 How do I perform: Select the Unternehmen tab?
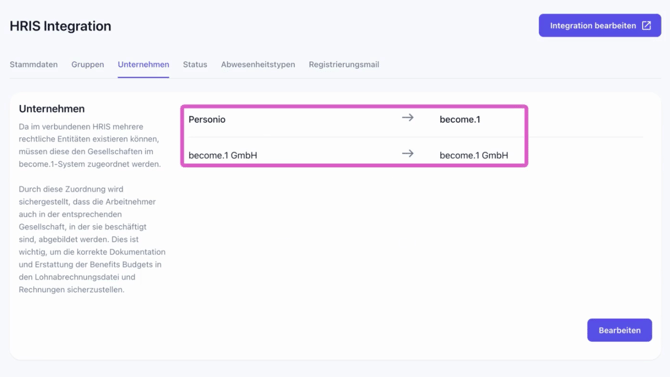click(x=144, y=65)
